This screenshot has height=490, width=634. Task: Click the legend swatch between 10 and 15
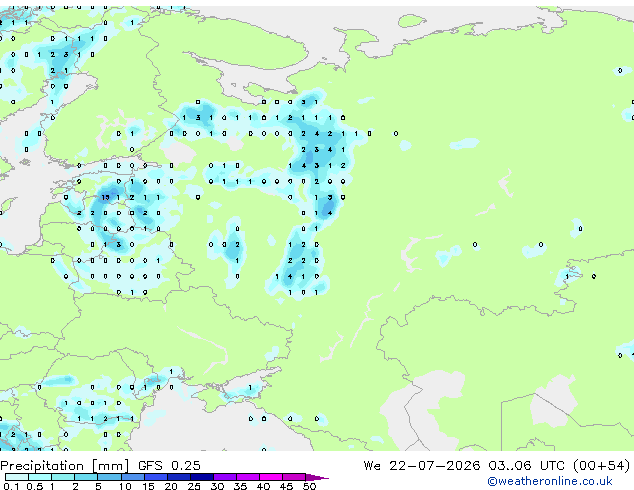pos(133,477)
